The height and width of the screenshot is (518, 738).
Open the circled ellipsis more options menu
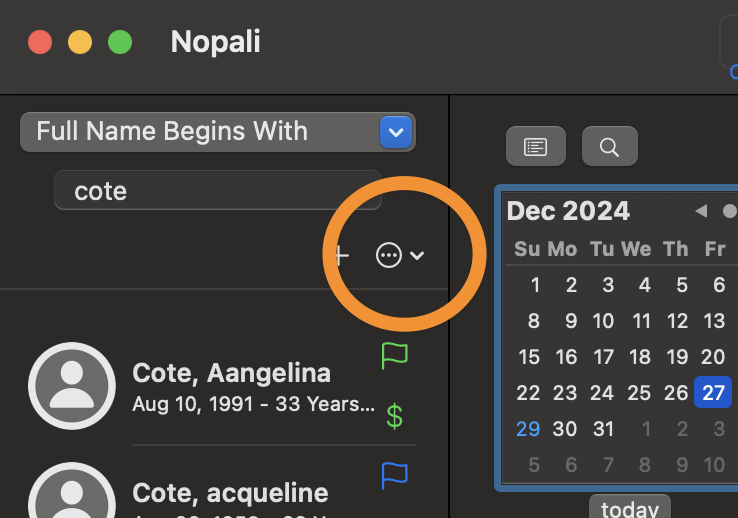(x=388, y=255)
